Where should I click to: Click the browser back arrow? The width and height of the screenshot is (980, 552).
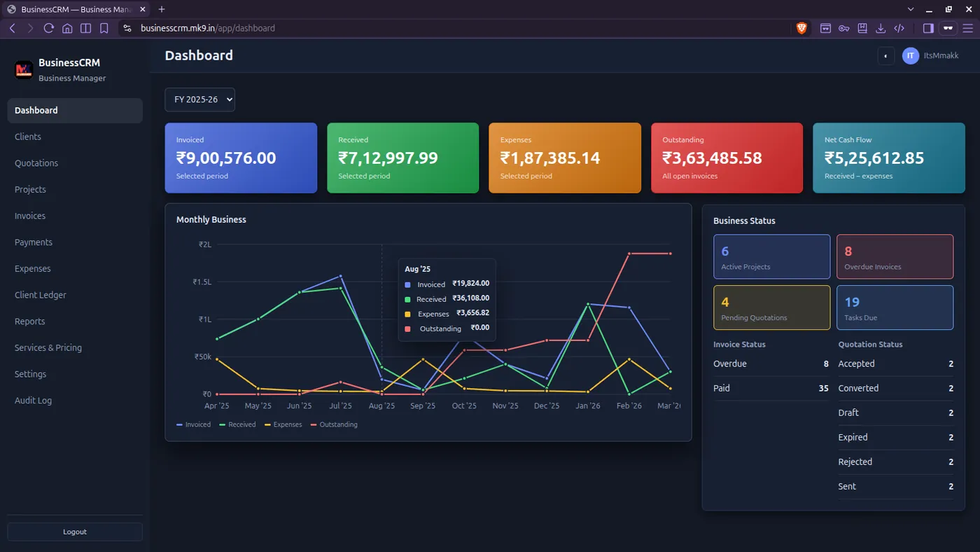point(13,28)
